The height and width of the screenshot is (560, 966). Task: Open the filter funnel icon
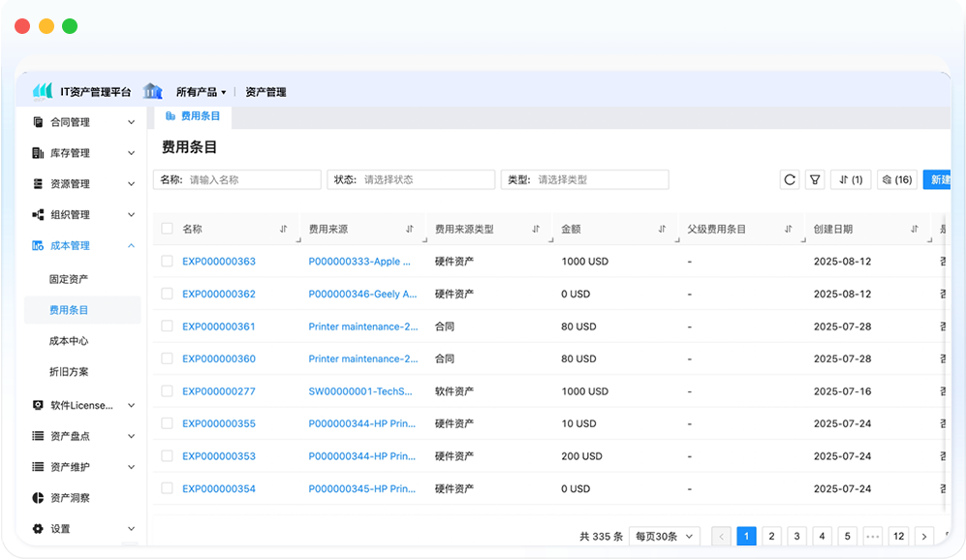816,180
